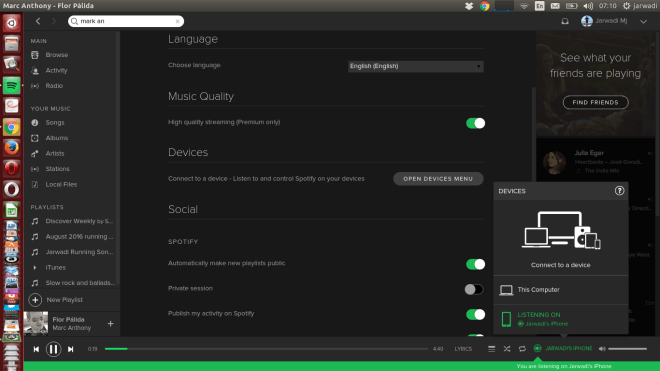Enable the Private session switch
This screenshot has height=371, width=660.
[474, 289]
